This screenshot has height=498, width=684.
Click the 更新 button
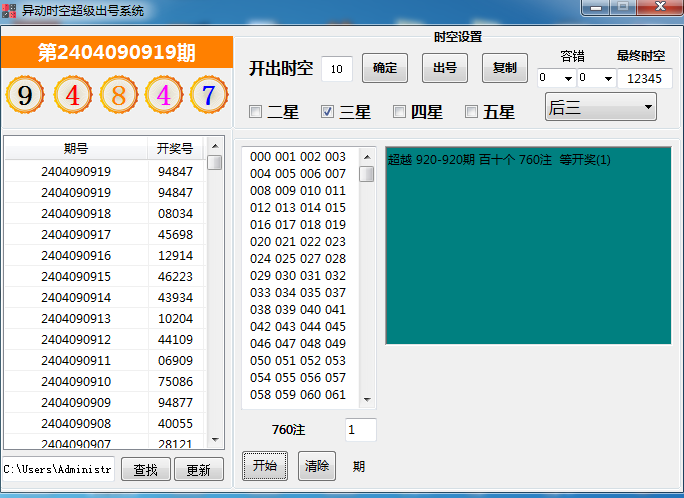click(x=199, y=469)
